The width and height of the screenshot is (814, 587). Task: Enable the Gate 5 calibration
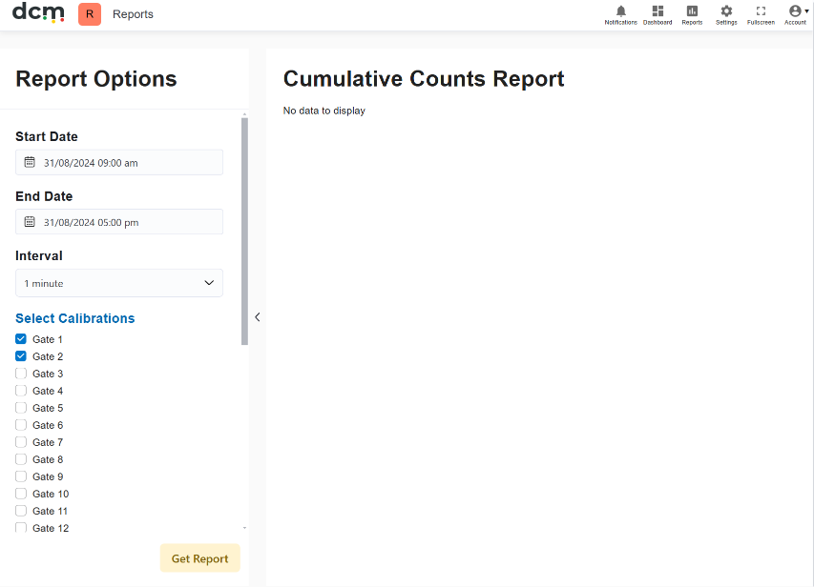point(21,407)
